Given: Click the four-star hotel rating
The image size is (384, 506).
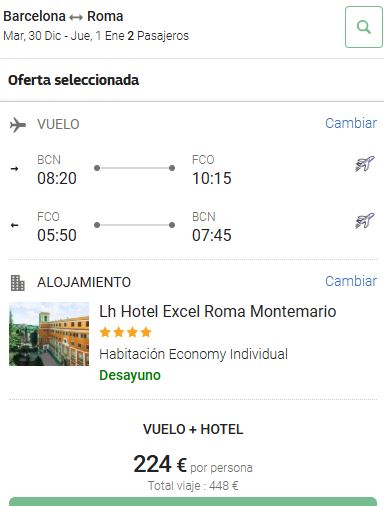Looking at the screenshot, I should 125,332.
